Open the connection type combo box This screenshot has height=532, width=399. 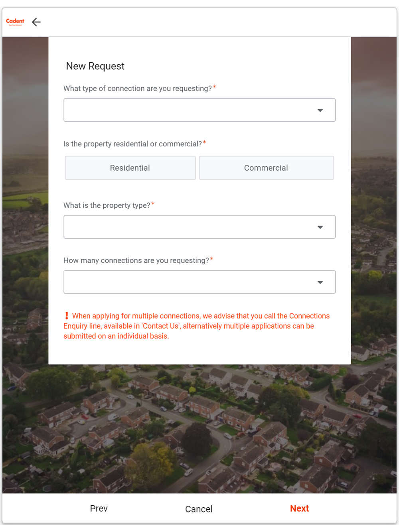pyautogui.click(x=192, y=110)
